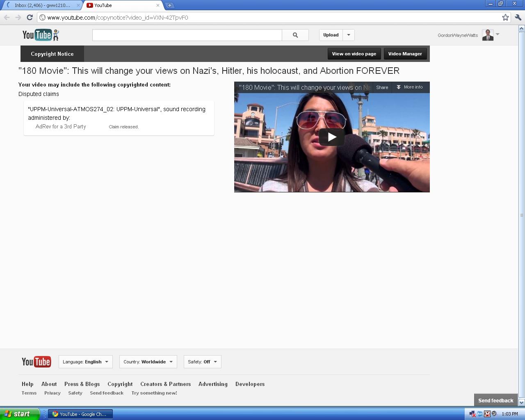Click 'AdRev for a 3rd Party' text

click(x=61, y=126)
